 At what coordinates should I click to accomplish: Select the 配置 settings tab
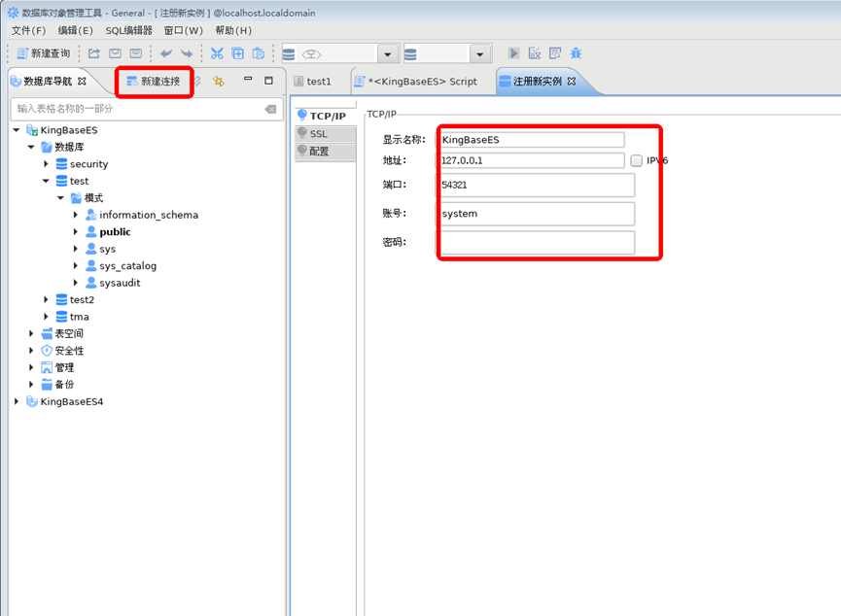click(326, 152)
